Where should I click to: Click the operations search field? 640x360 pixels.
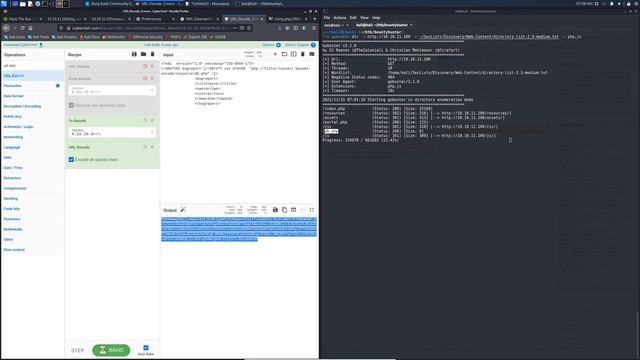point(33,65)
